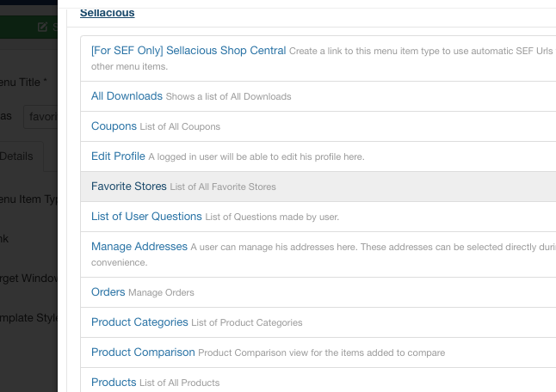Click the Menu Title label
Screen dimensions: 556x392
pos(24,82)
